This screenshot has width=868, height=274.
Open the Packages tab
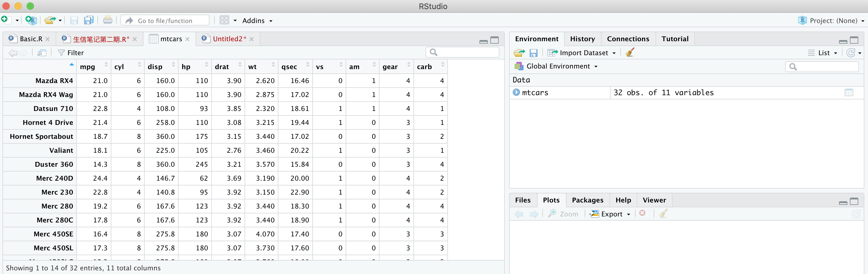pyautogui.click(x=588, y=200)
